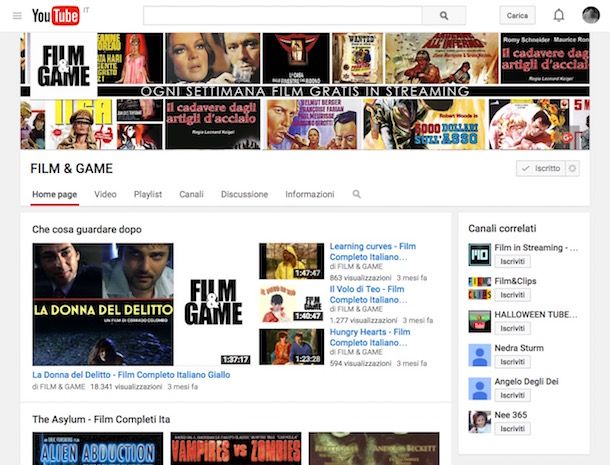Viewport: 610px width, 465px height.
Task: Open La Donna del Delitto title link
Action: [x=131, y=375]
